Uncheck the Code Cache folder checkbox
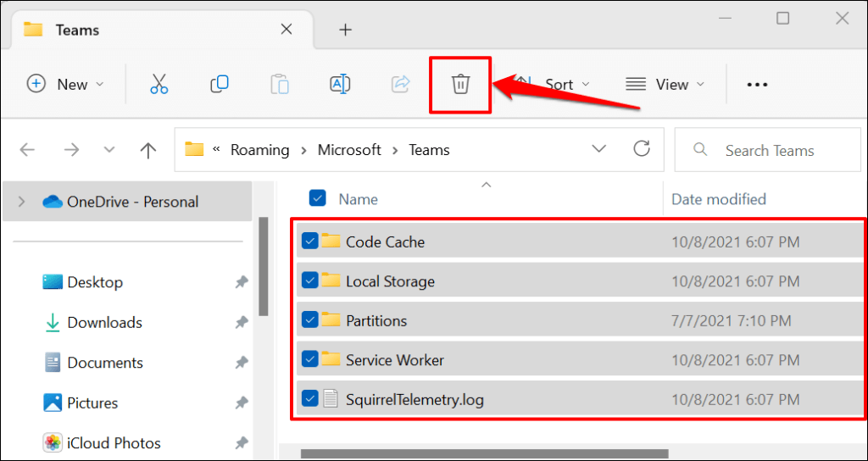Screen dimensions: 868x461 (309, 241)
